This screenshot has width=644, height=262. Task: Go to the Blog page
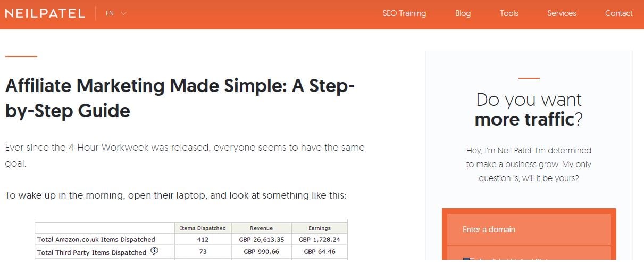coord(463,13)
